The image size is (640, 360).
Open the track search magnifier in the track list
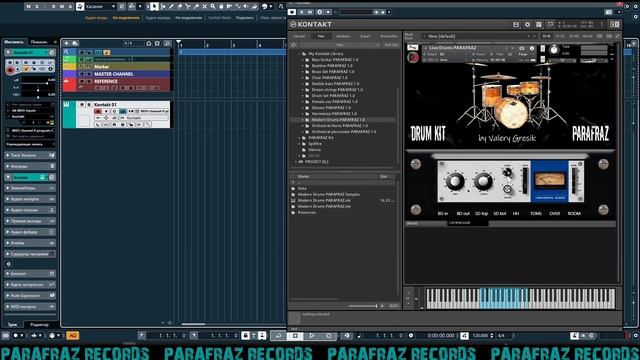[167, 43]
